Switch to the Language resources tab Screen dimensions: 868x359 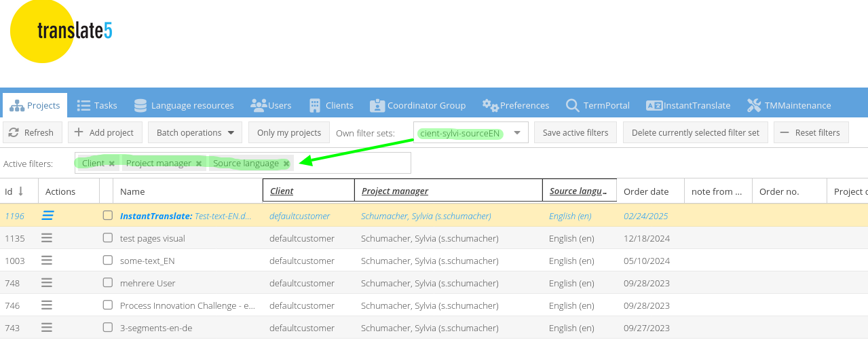pos(184,106)
